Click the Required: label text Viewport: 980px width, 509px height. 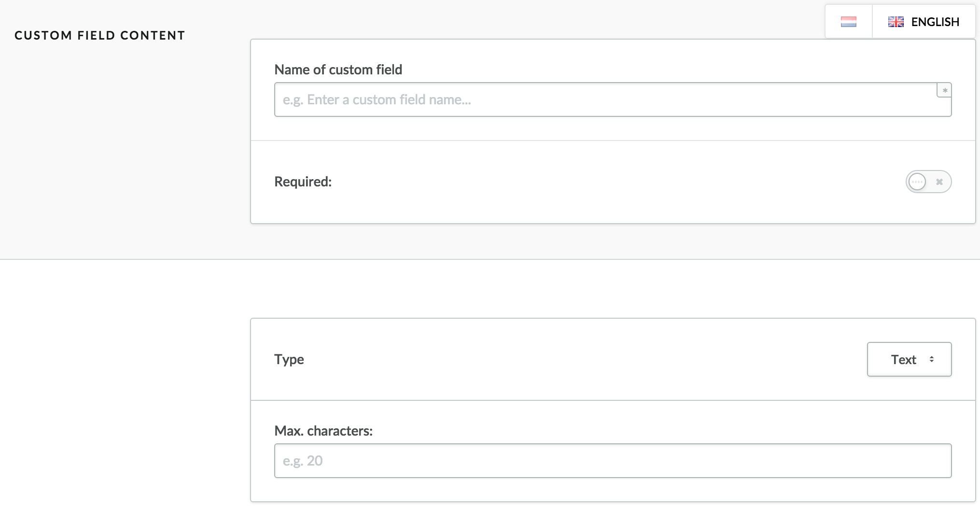[x=303, y=182]
